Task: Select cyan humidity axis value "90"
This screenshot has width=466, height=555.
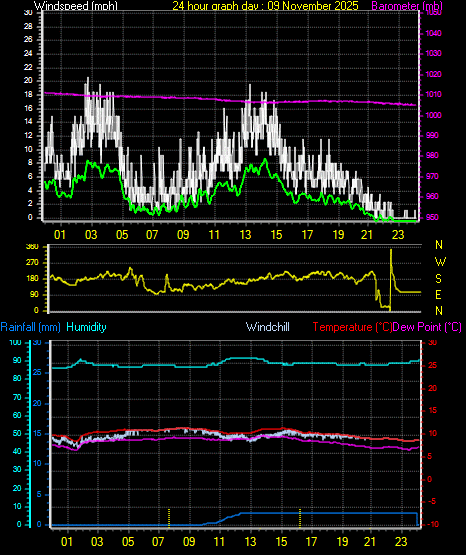Action: pyautogui.click(x=17, y=360)
